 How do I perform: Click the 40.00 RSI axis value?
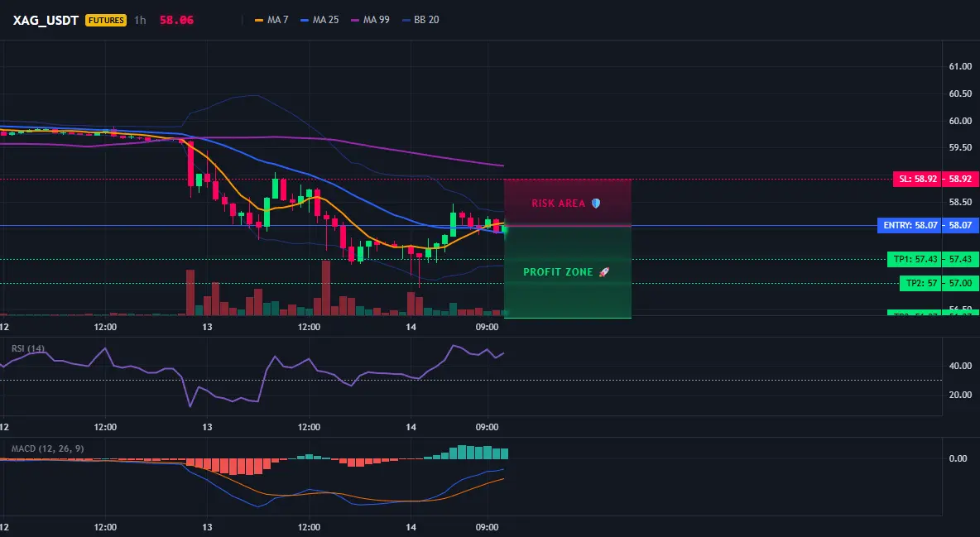click(960, 366)
